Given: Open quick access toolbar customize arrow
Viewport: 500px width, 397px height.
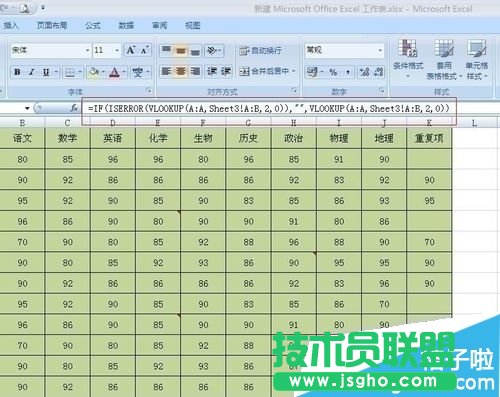Looking at the screenshot, I should tap(43, 7).
